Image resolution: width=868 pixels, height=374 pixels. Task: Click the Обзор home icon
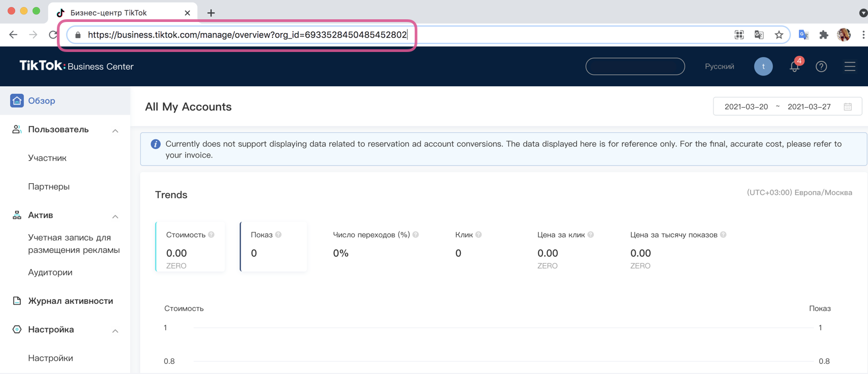tap(17, 101)
